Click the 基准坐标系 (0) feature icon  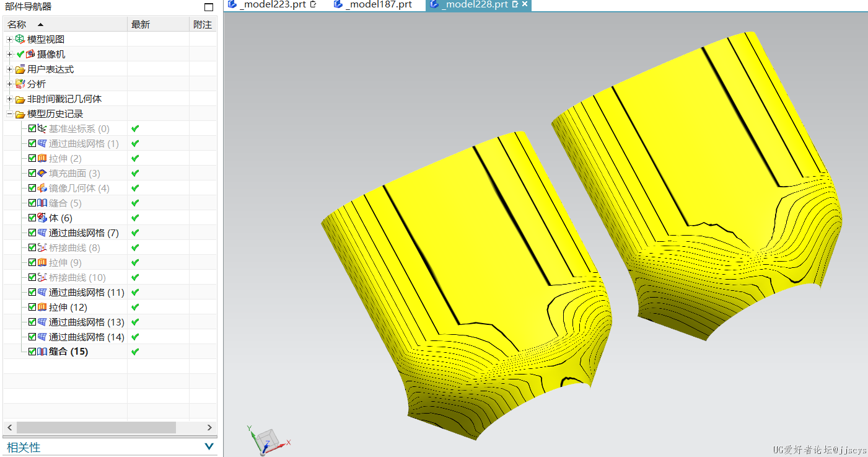click(x=42, y=128)
